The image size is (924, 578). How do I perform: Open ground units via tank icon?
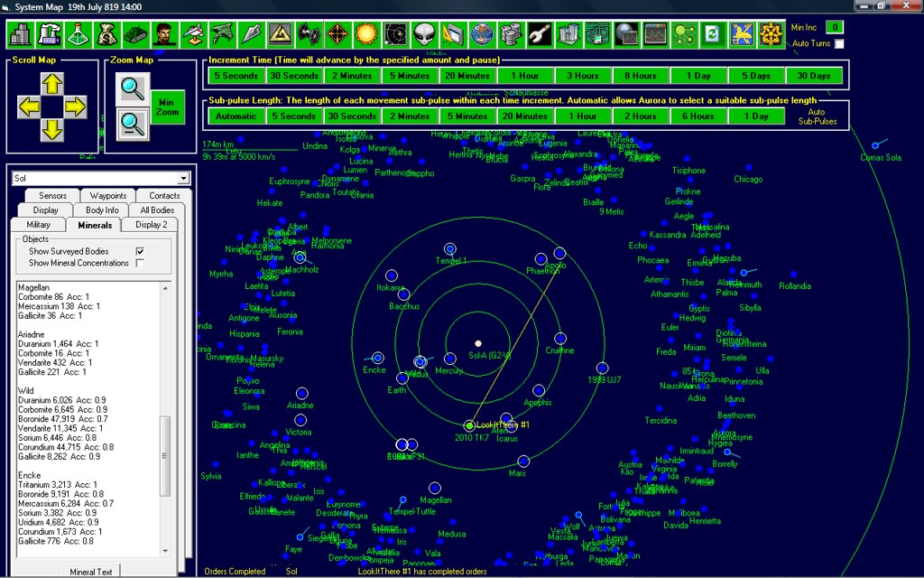point(135,34)
